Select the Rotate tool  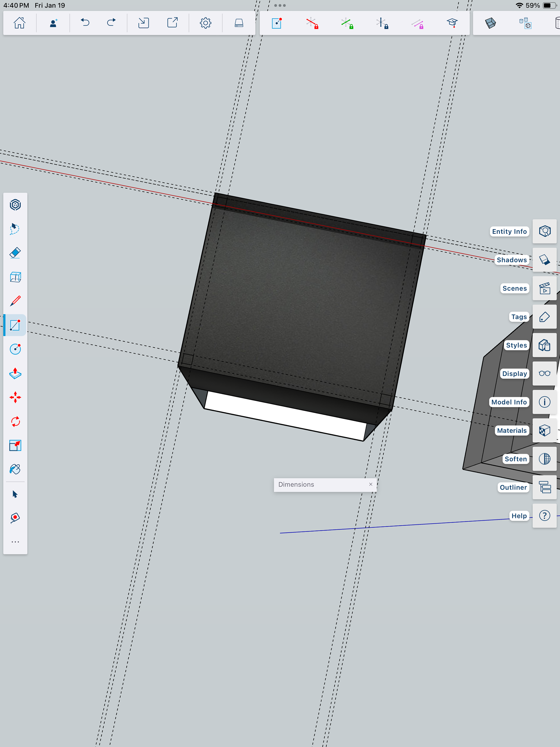point(15,421)
